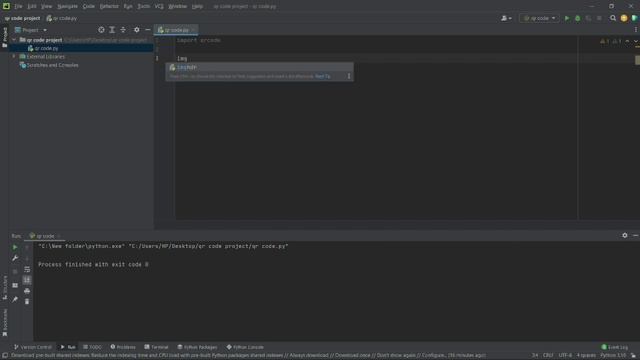The height and width of the screenshot is (360, 640).
Task: Open the VCS menu
Action: (x=159, y=6)
